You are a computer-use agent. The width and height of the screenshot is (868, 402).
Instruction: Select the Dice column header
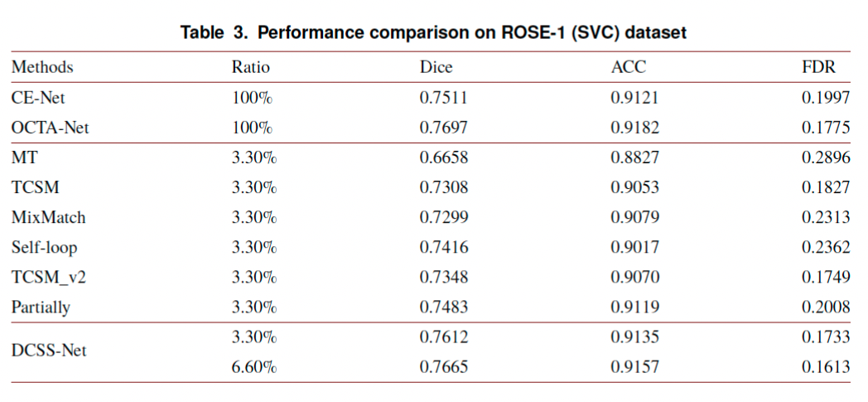pyautogui.click(x=436, y=67)
